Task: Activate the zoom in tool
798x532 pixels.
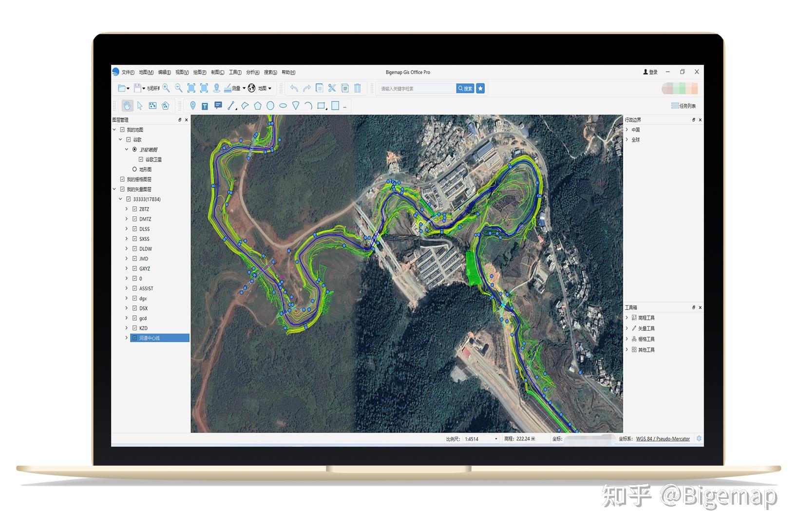Action: click(166, 87)
